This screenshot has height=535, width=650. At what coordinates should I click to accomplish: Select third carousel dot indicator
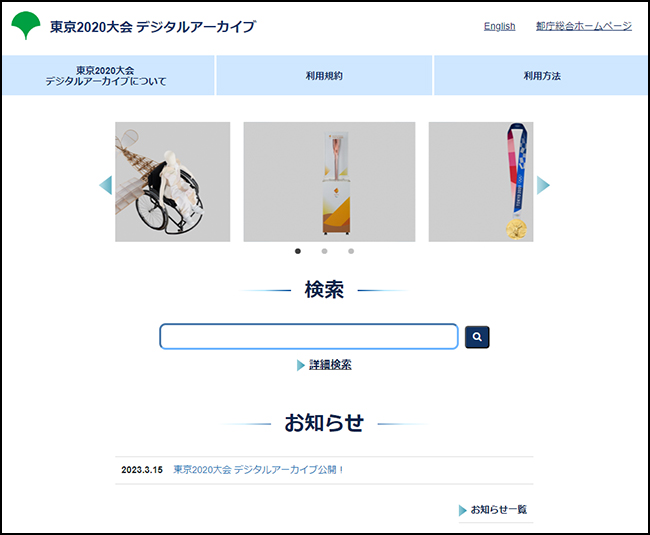351,251
